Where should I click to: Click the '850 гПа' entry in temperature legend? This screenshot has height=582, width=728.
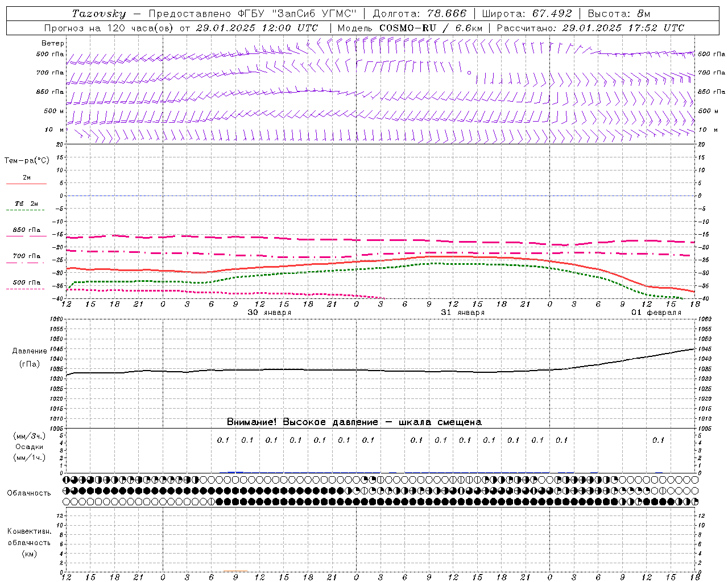click(x=27, y=230)
